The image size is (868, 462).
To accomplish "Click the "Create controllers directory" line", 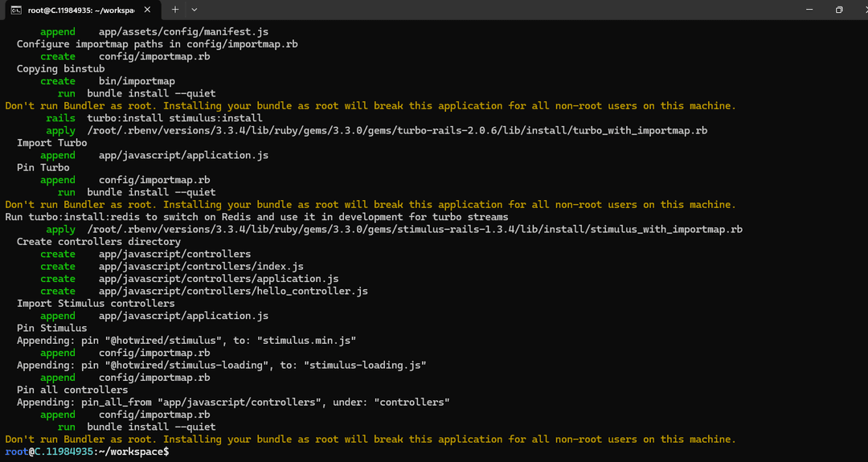I will pyautogui.click(x=99, y=242).
